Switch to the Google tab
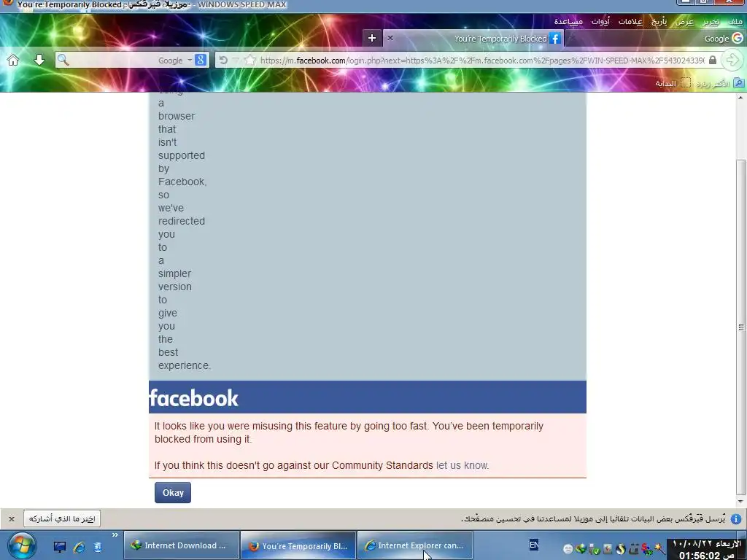Screen dimensions: 747x560 click(657, 39)
